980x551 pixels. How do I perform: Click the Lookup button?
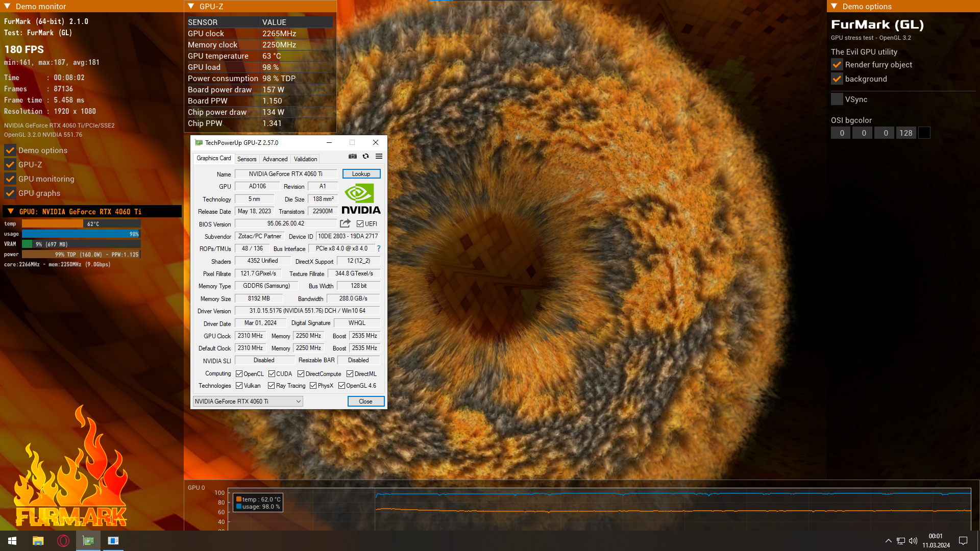361,174
